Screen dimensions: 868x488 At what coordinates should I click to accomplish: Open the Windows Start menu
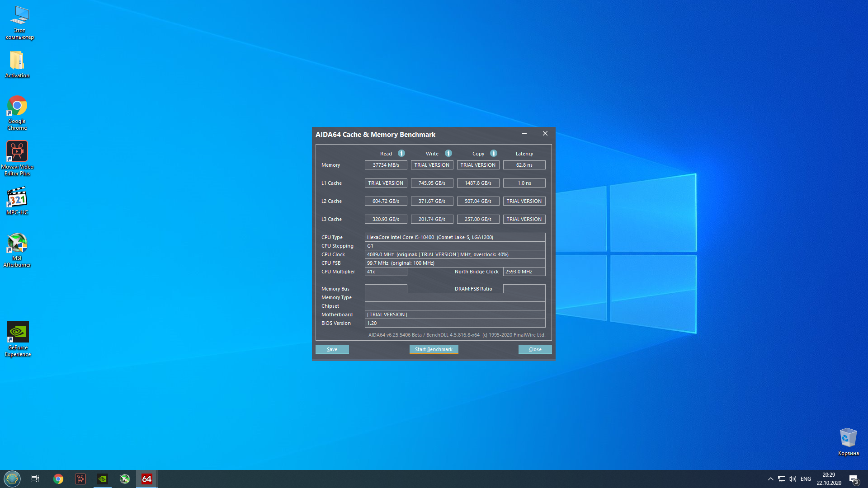(12, 479)
